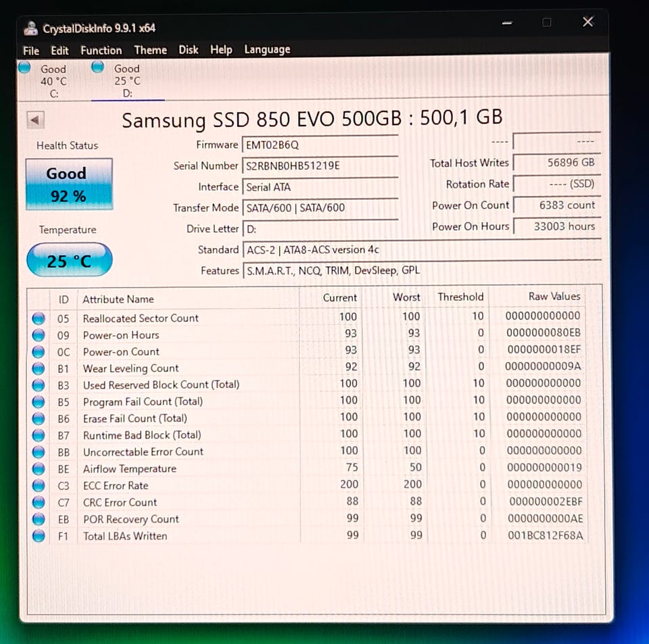This screenshot has width=649, height=644.
Task: Click the status icon for CRC Error Count
Action: click(x=39, y=503)
